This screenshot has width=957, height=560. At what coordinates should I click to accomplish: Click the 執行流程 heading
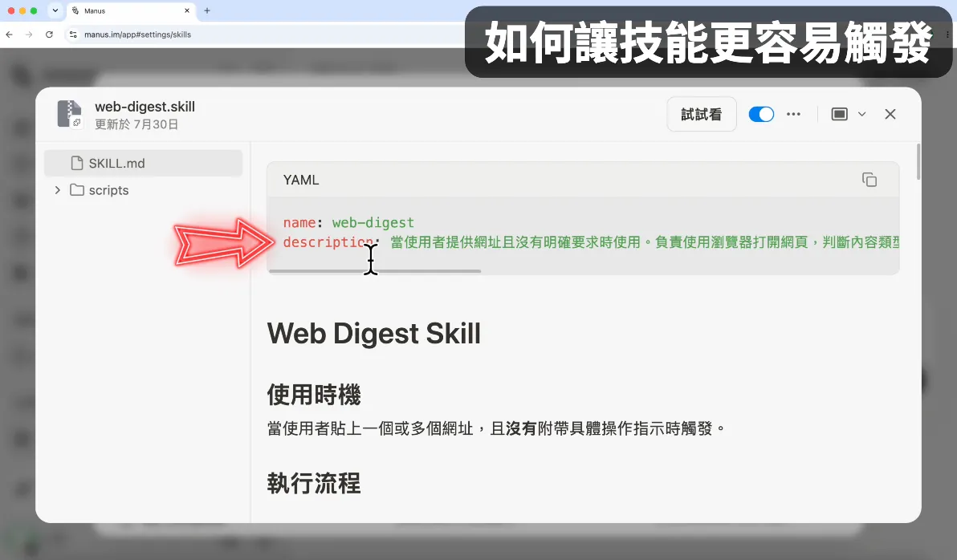coord(314,483)
